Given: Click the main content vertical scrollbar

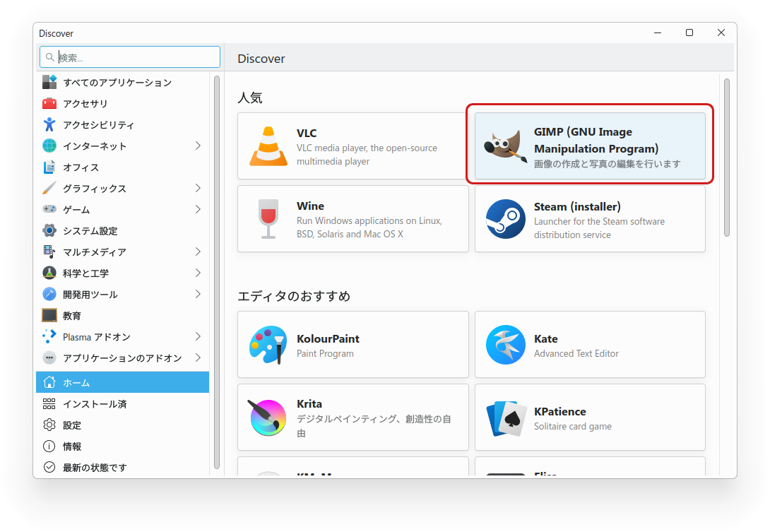Looking at the screenshot, I should [727, 157].
